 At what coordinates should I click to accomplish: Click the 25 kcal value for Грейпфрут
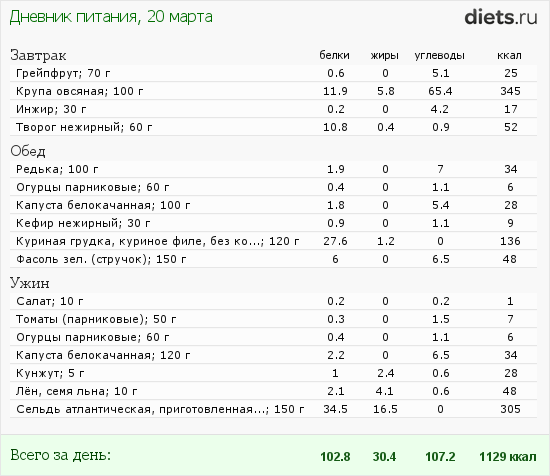pos(511,73)
